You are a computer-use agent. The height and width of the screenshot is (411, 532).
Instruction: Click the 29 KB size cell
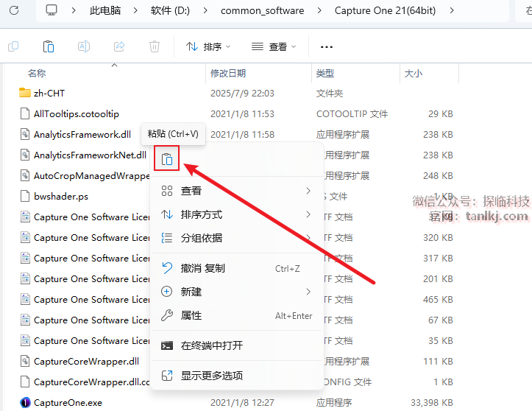coord(441,113)
